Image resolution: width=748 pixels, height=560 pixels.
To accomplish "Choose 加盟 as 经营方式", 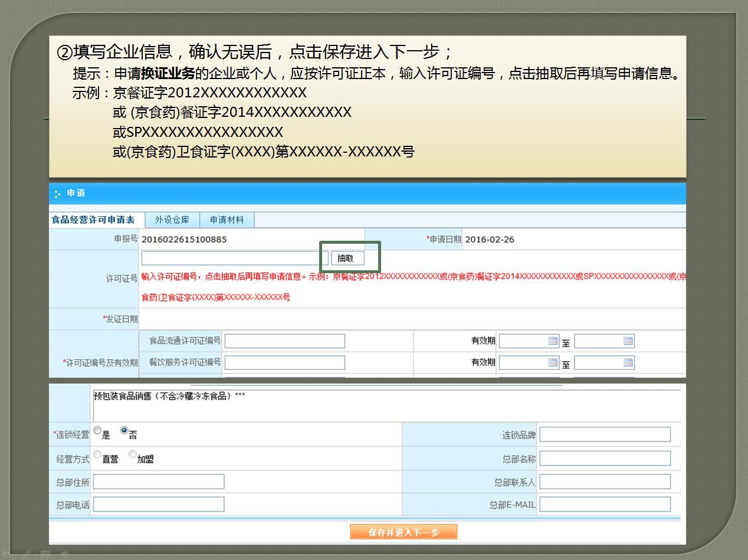I will pos(132,455).
